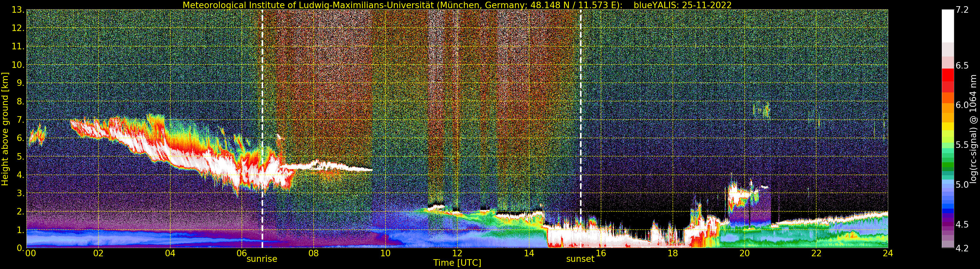Click the 4.2 colorbar tick value
This screenshot has width=980, height=269.
[x=962, y=248]
